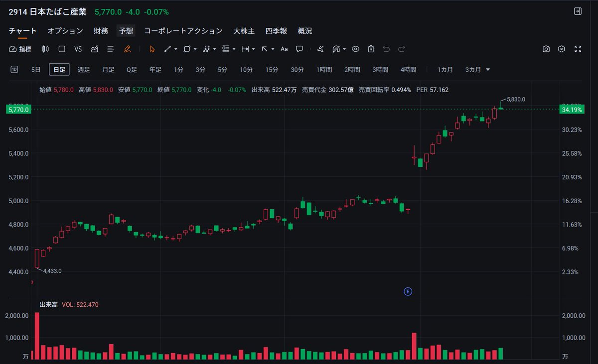Expand the wave pattern tool dropdown arrow
This screenshot has width=598, height=364.
pyautogui.click(x=214, y=49)
